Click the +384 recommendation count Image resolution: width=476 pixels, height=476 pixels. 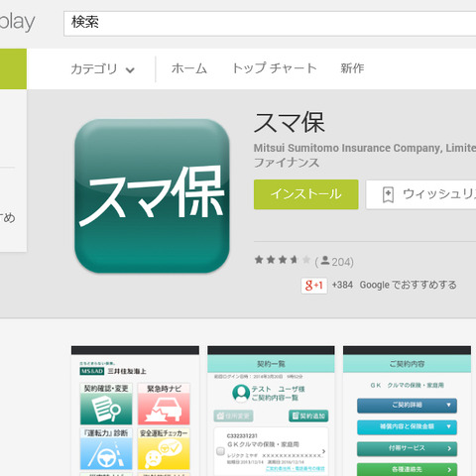[x=342, y=285]
